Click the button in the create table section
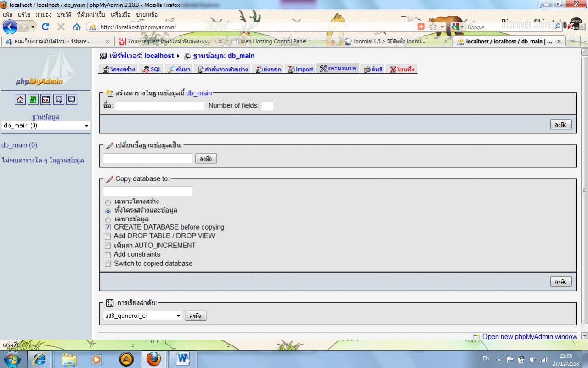Image resolution: width=588 pixels, height=368 pixels. click(x=561, y=125)
